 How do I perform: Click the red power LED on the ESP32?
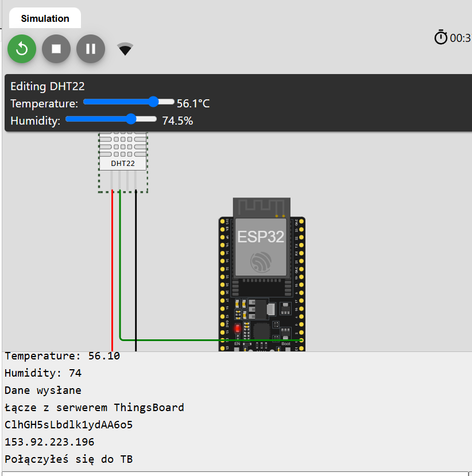coord(237,328)
